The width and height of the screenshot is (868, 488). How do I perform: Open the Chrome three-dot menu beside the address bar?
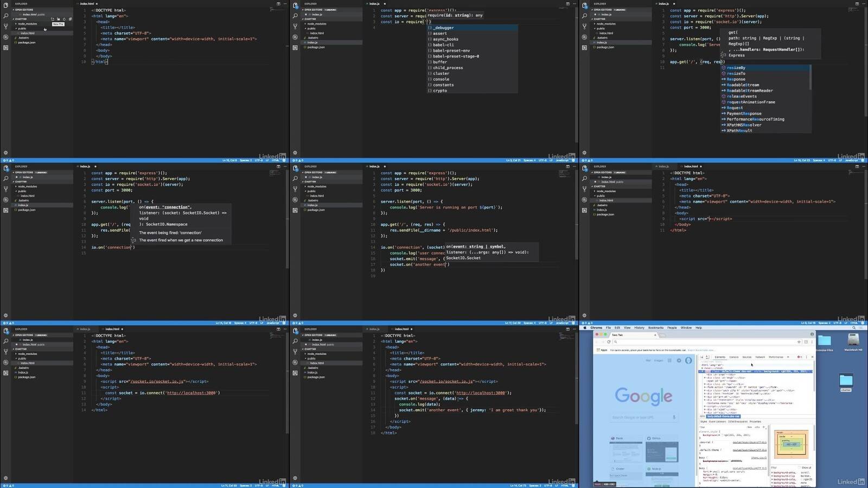coord(812,342)
